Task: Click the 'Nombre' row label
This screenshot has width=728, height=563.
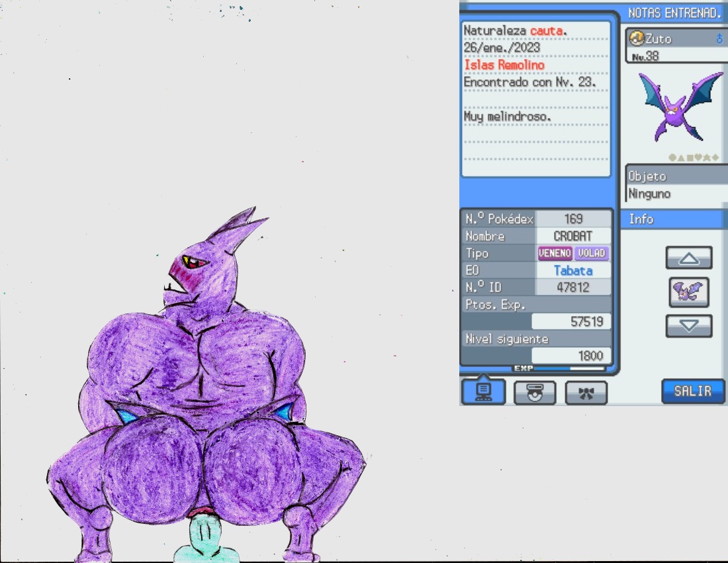Action: 484,236
